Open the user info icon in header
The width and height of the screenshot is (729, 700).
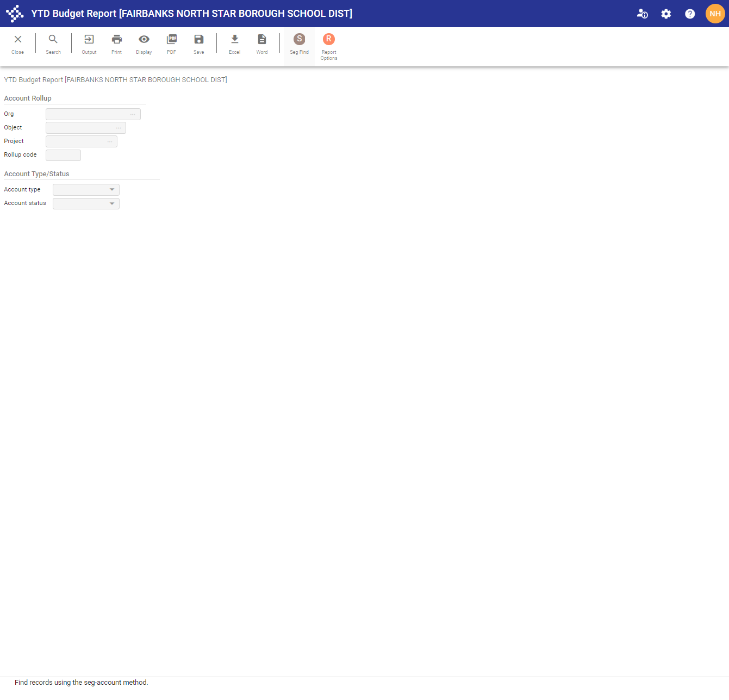(643, 14)
